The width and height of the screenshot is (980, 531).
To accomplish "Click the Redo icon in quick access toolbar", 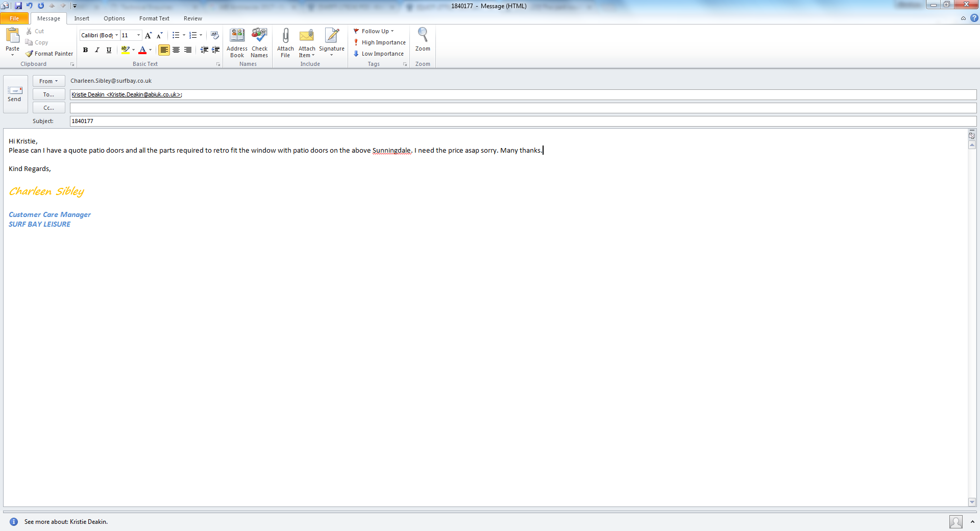I will point(41,6).
